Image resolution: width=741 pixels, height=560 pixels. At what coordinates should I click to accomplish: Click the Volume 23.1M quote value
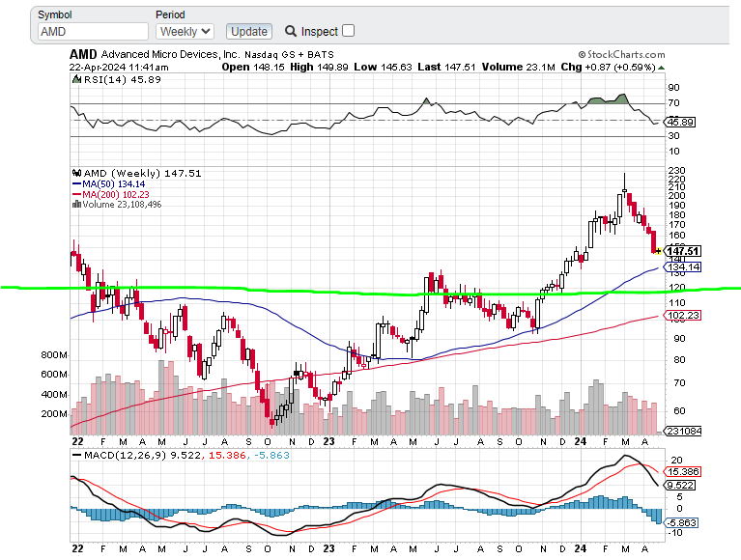click(x=519, y=68)
